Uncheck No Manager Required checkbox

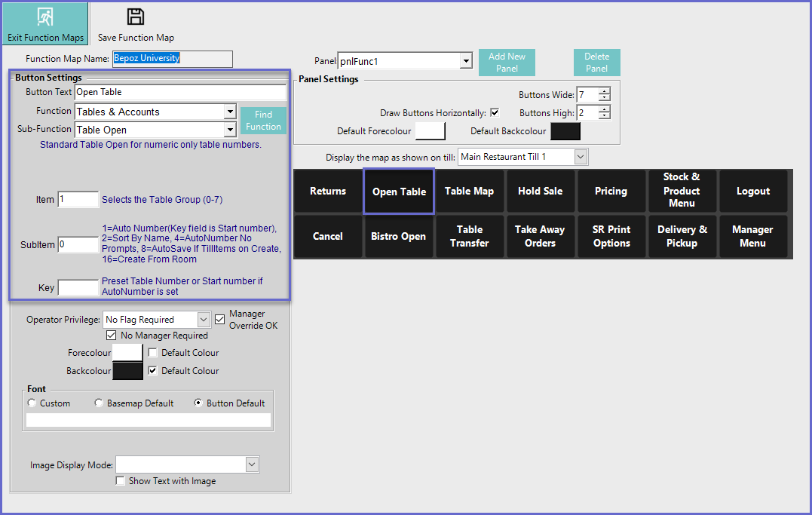[111, 336]
